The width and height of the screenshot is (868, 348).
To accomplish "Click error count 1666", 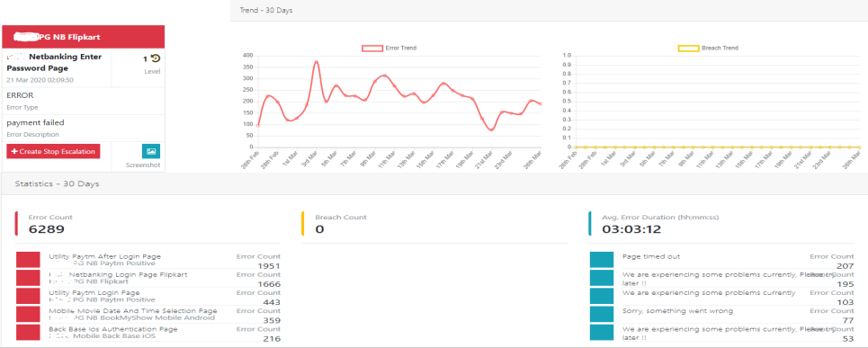I will [269, 284].
